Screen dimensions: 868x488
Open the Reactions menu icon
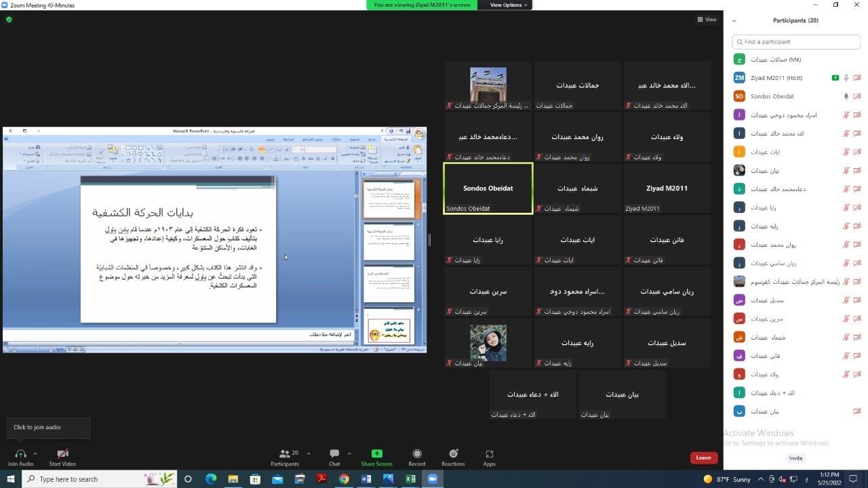[x=453, y=454]
